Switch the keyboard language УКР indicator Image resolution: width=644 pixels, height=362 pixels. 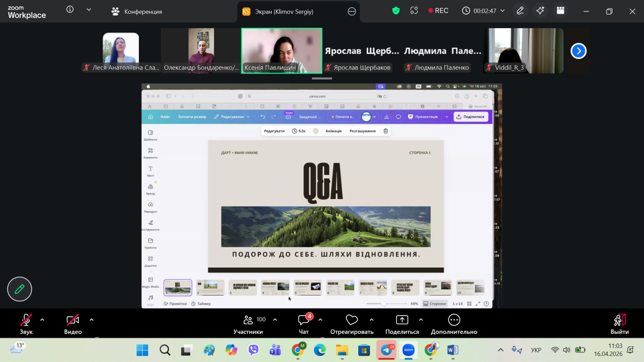[536, 350]
